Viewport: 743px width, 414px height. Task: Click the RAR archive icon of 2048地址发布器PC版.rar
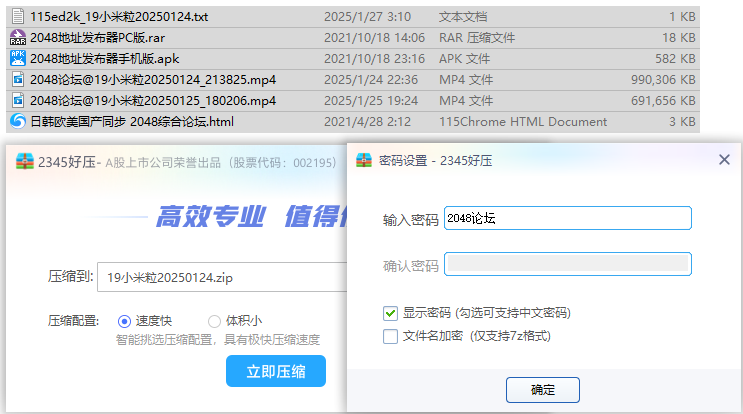coord(18,37)
